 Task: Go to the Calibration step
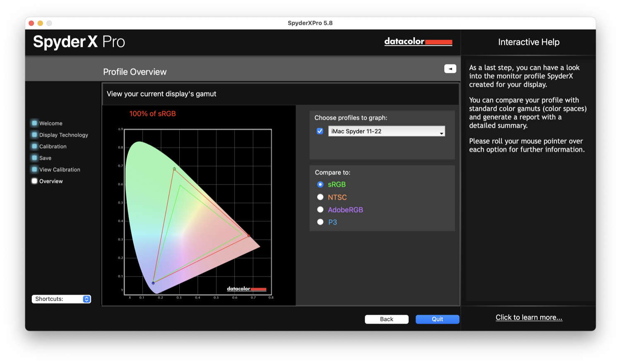[x=53, y=146]
